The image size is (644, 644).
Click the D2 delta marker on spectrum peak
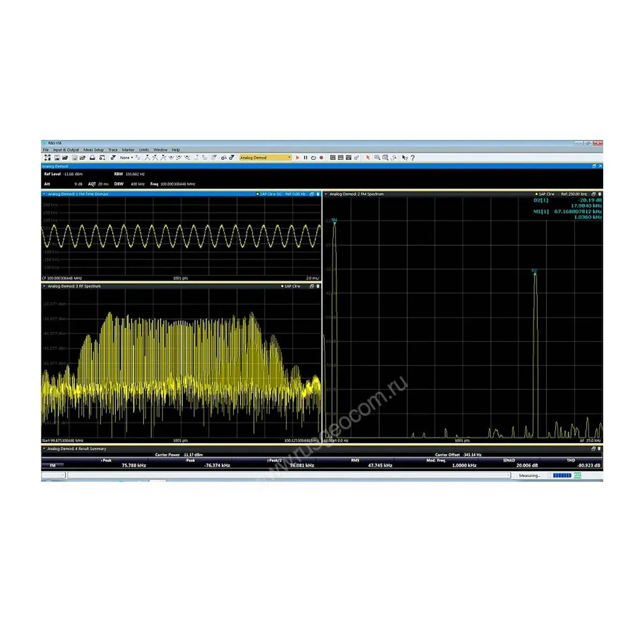tap(535, 271)
